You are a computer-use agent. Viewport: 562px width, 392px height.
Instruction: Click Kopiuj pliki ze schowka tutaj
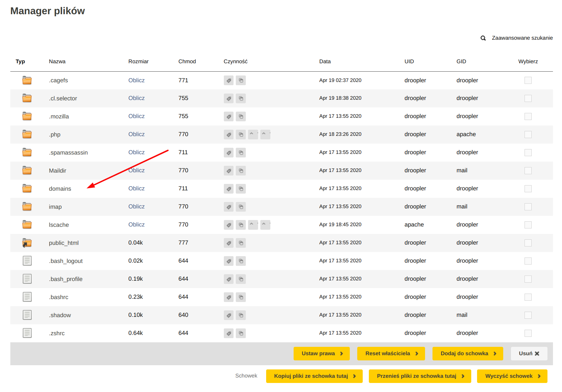click(x=314, y=376)
